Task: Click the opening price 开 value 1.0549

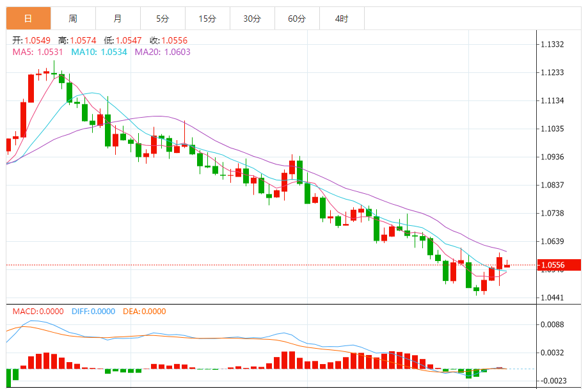Action: [38, 40]
